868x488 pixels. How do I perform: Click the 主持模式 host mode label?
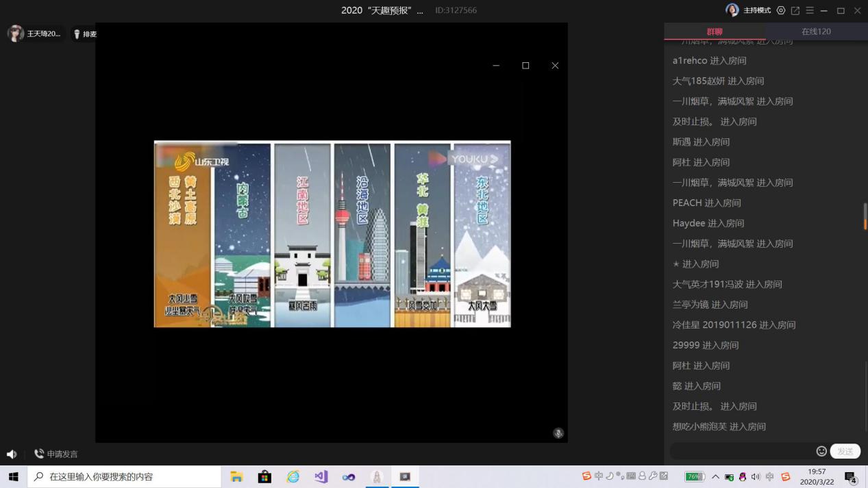coord(757,10)
